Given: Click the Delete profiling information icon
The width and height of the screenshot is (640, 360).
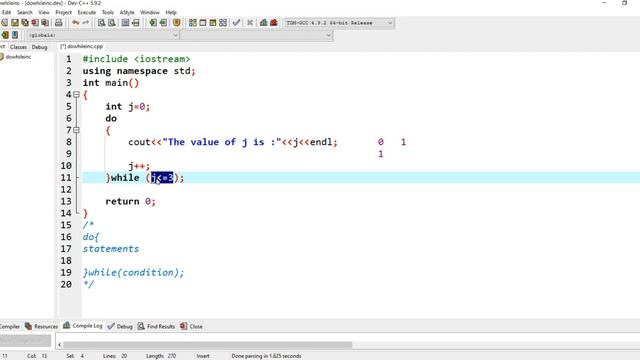Looking at the screenshot, I should coord(273,23).
